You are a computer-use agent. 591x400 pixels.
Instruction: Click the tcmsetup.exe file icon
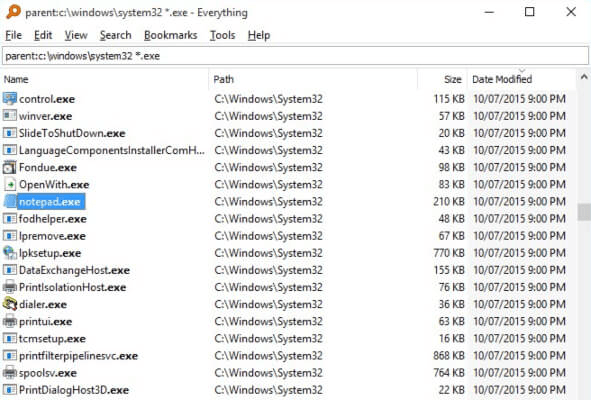point(9,339)
